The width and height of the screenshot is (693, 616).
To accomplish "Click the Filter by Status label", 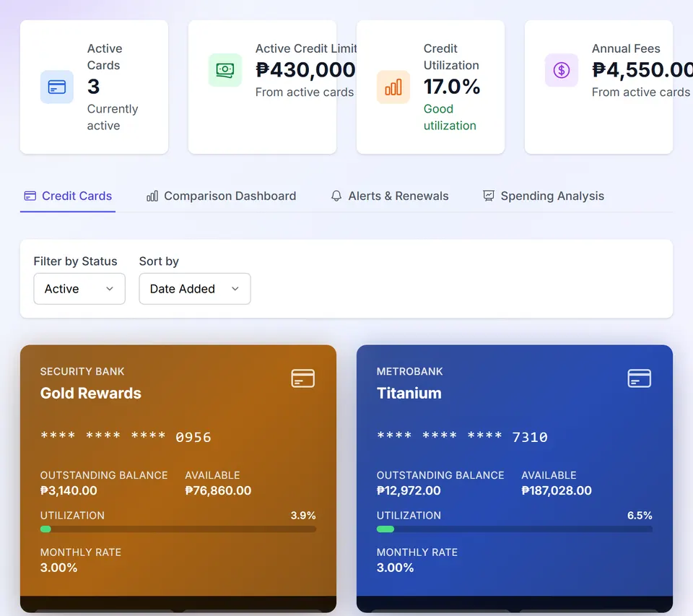I will tap(76, 261).
